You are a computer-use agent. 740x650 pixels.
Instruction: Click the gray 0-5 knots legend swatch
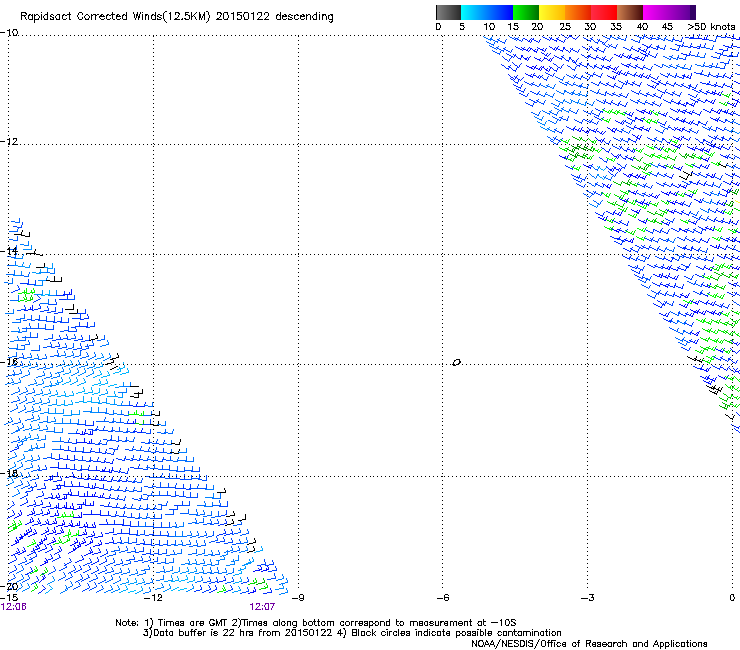pyautogui.click(x=448, y=12)
